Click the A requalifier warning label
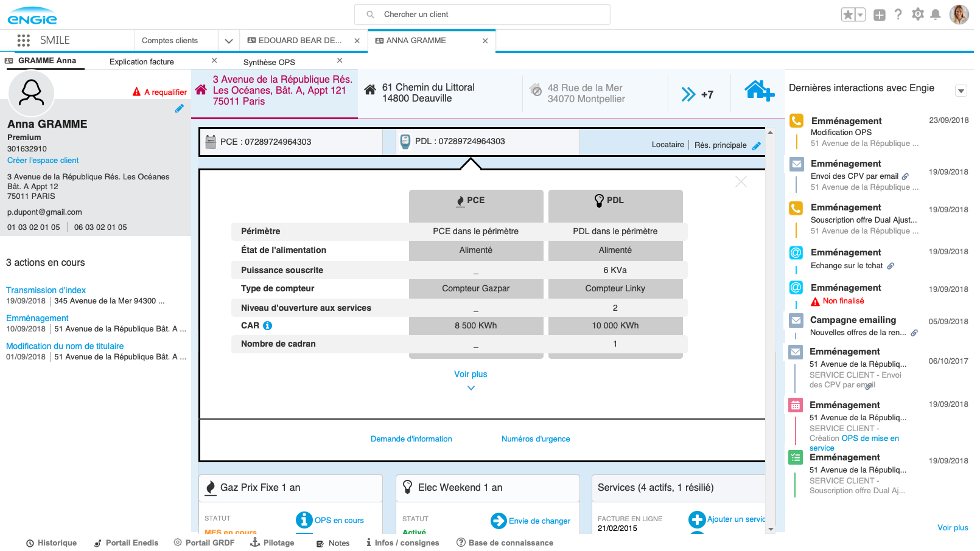Viewport: 980px width, 551px height. coord(159,92)
